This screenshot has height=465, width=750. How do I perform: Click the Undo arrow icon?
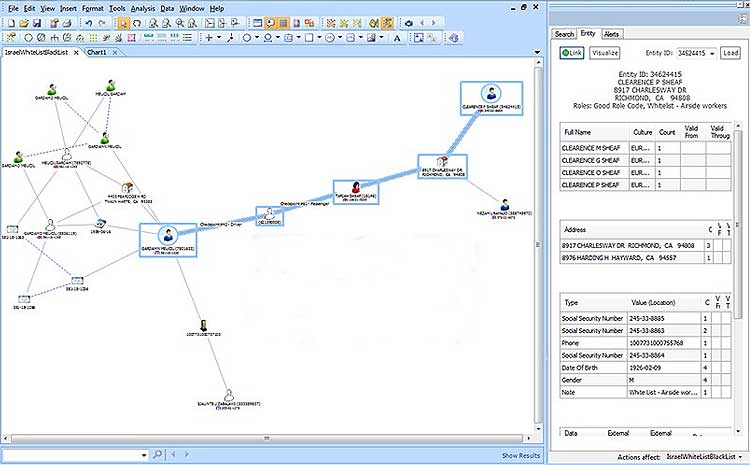tap(88, 23)
